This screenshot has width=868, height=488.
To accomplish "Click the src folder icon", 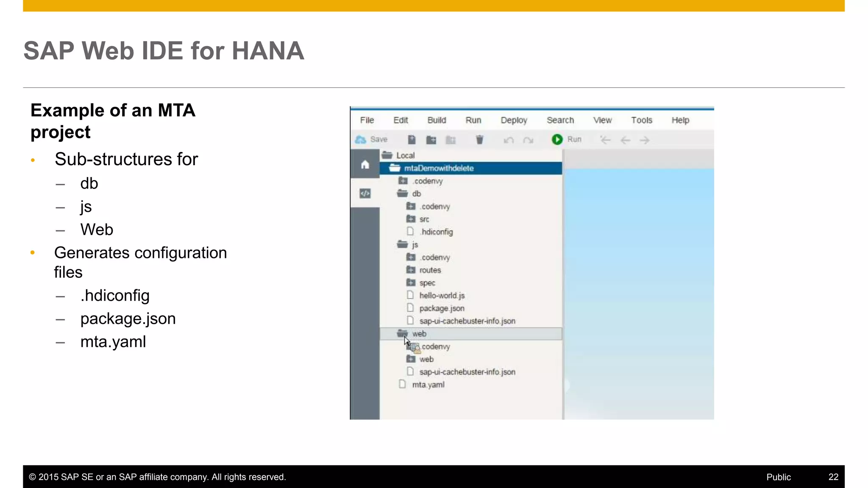I will (x=411, y=219).
